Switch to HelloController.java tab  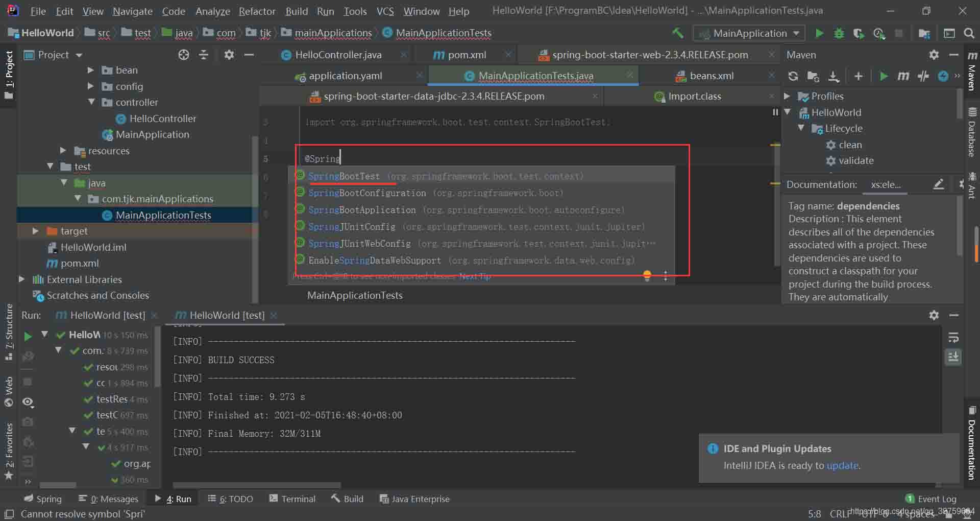pos(338,55)
